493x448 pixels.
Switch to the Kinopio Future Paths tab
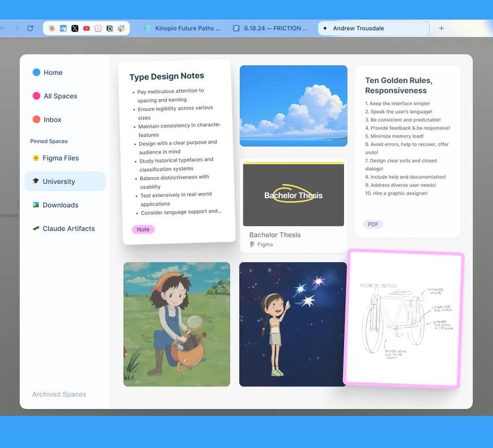coord(182,28)
